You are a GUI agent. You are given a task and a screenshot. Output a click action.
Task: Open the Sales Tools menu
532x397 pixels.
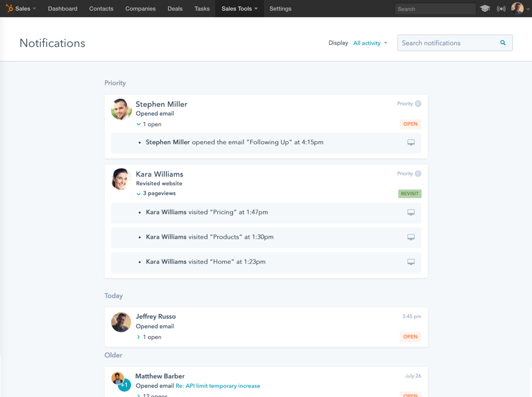[x=239, y=9]
